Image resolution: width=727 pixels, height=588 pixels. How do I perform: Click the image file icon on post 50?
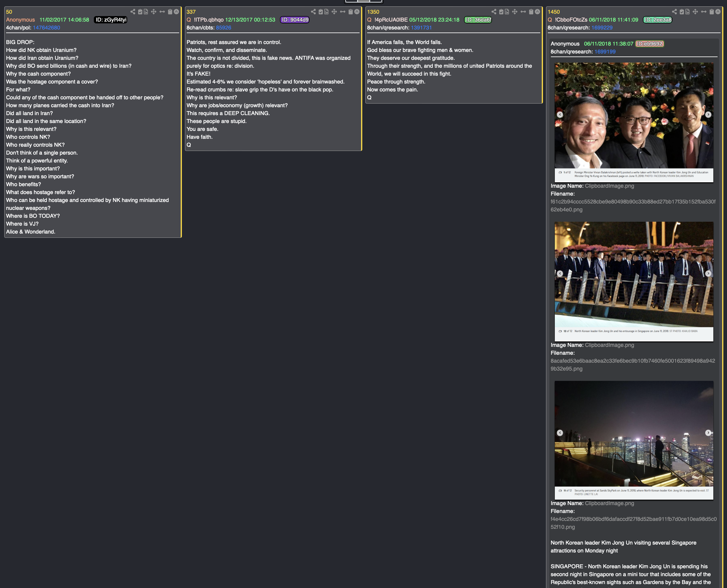point(146,12)
